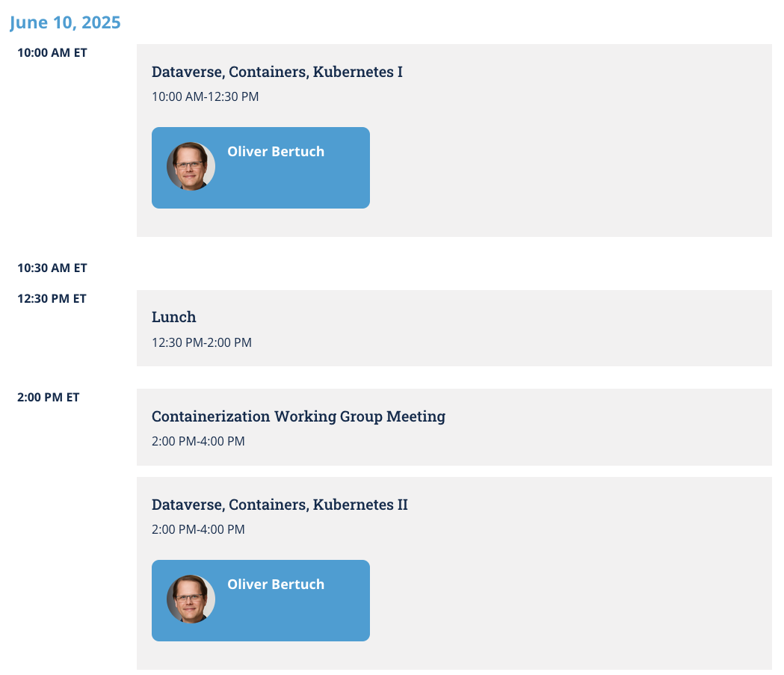Image resolution: width=784 pixels, height=675 pixels.
Task: Click the 10:00 AM ET time slot label
Action: tap(52, 53)
